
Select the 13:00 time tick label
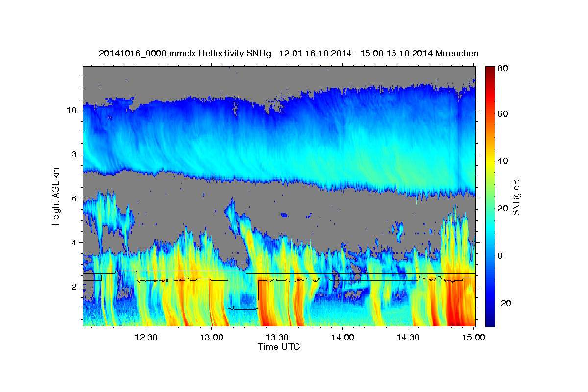click(211, 337)
